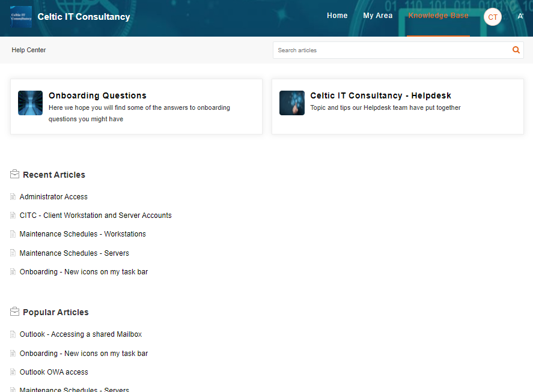533x392 pixels.
Task: Open the Onboarding Questions category title
Action: [97, 95]
